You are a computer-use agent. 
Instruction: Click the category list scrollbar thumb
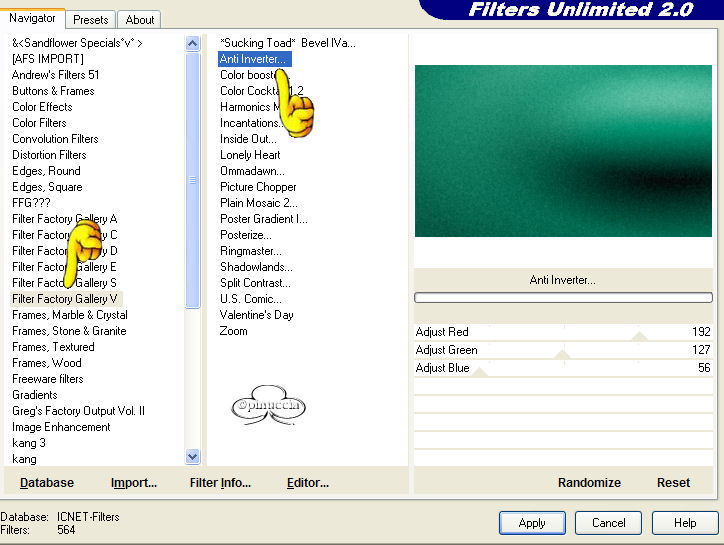click(193, 180)
